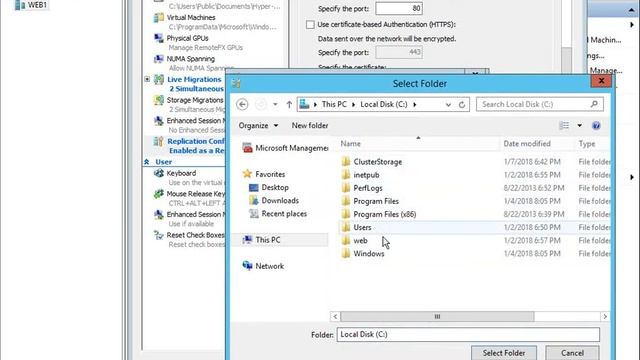Open the Organize dropdown menu
This screenshot has height=360, width=640.
(x=258, y=126)
